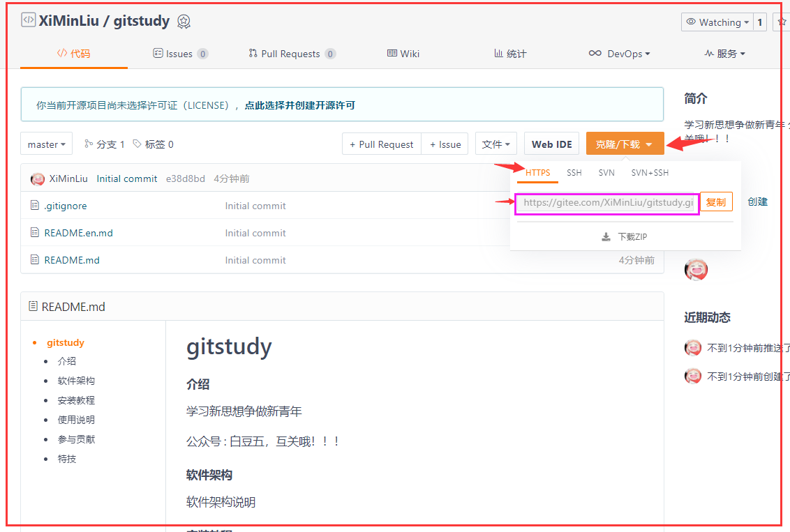Viewport: 790px width, 532px height.
Task: Select the SSH clone tab
Action: tap(574, 173)
